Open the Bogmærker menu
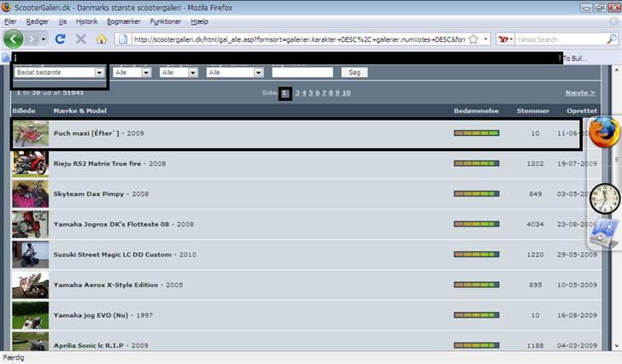622x364 pixels. 123,21
